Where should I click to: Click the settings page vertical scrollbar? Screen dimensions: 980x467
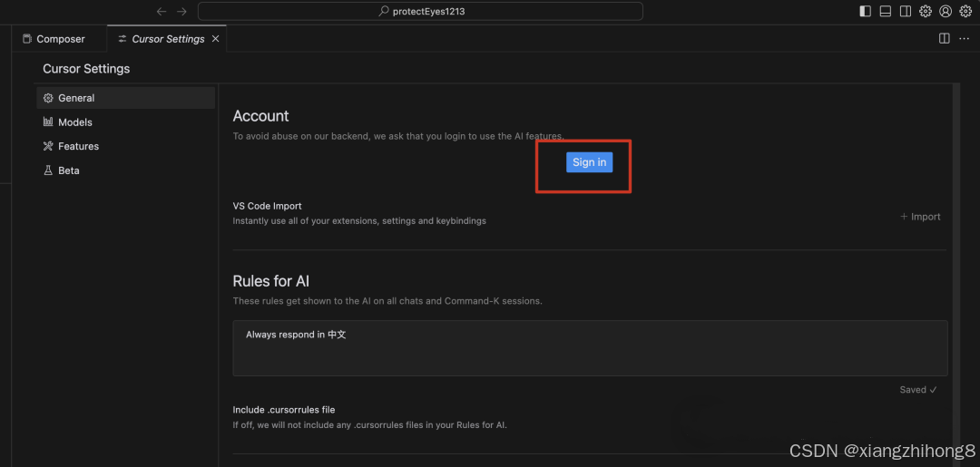955,275
